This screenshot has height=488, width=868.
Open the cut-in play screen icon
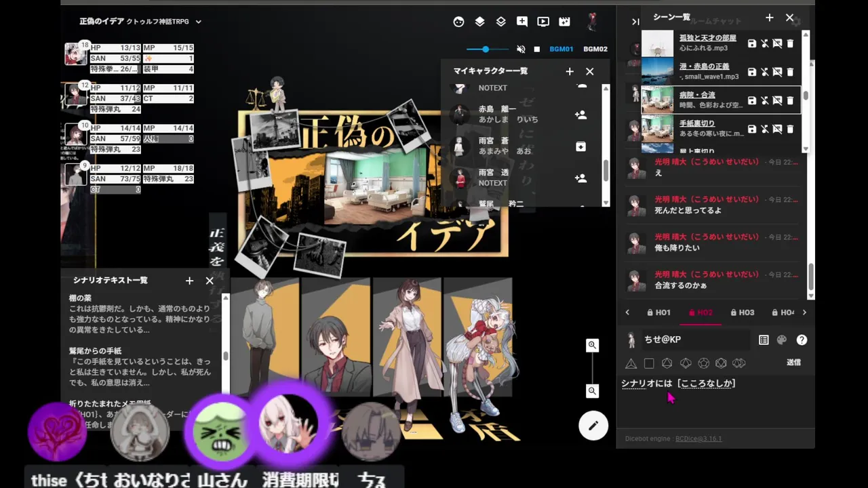pos(543,22)
